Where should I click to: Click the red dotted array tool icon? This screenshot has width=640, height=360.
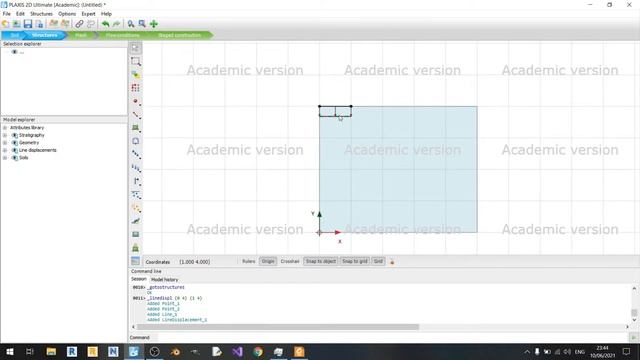point(136,88)
